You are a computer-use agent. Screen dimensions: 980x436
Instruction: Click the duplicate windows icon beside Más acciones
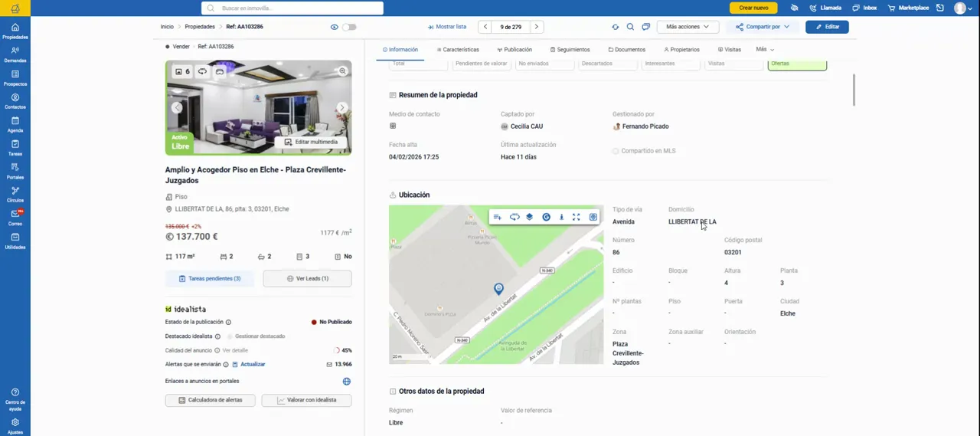pos(645,27)
